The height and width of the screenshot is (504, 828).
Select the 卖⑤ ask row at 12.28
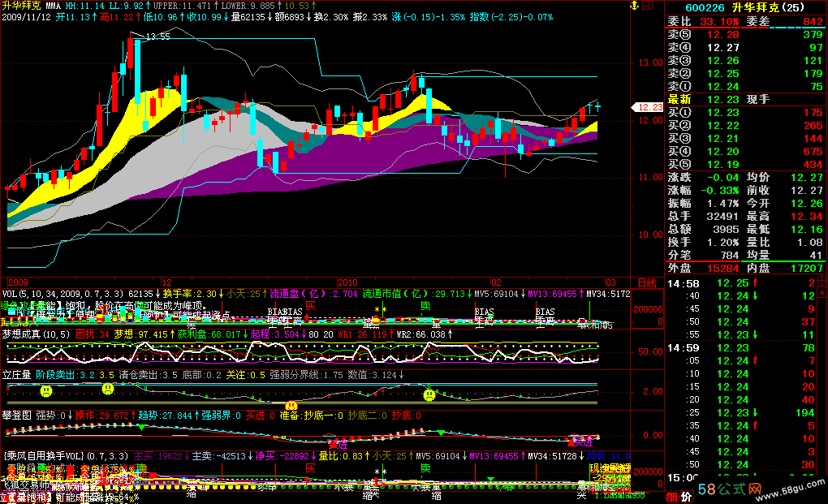click(745, 35)
